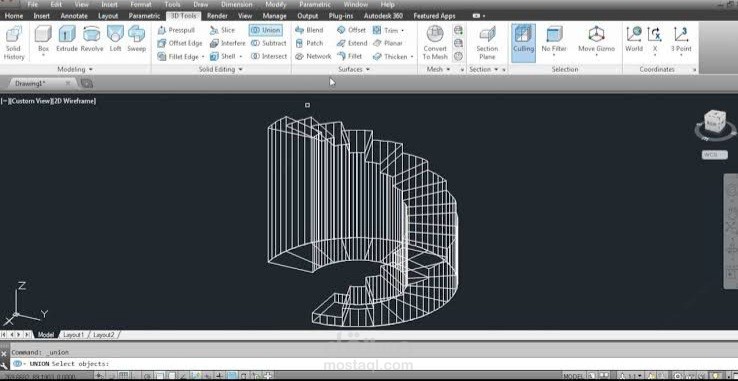Close the Drawing1 document tab
738x381 pixels.
point(68,83)
